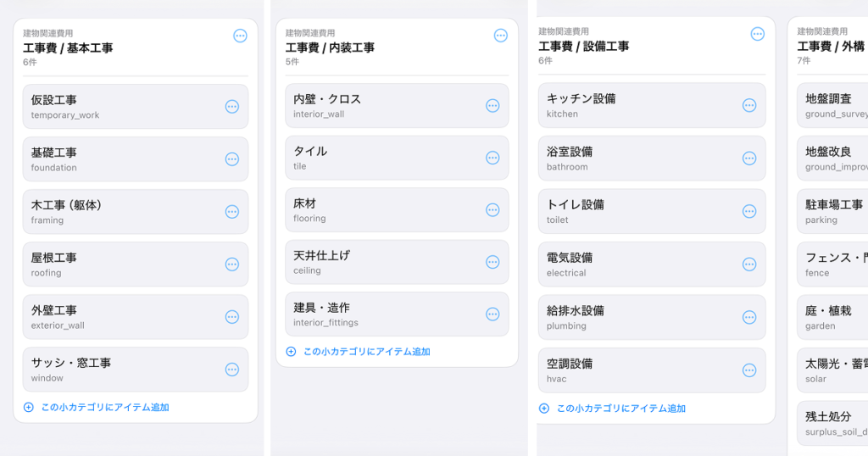Image resolution: width=868 pixels, height=456 pixels.
Task: Open more options for キッチン設備
Action: pyautogui.click(x=749, y=105)
